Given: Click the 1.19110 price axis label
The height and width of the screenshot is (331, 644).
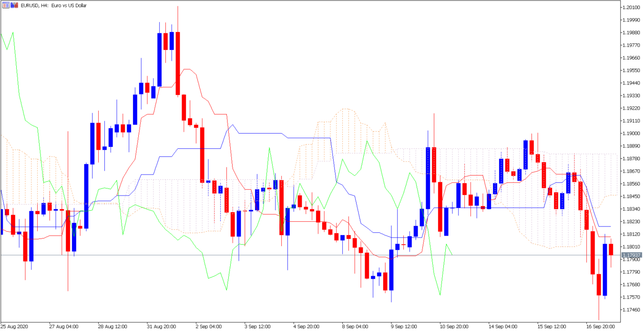Looking at the screenshot, I should pyautogui.click(x=632, y=121).
